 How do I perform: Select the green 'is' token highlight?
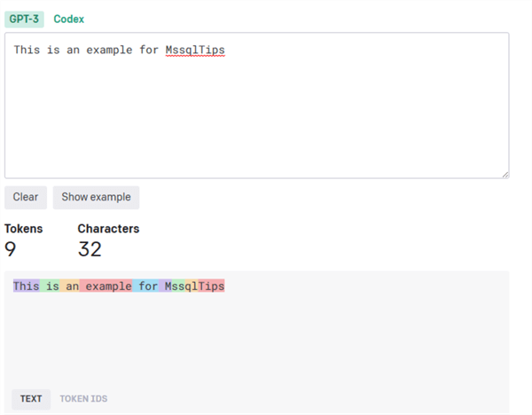pos(52,286)
